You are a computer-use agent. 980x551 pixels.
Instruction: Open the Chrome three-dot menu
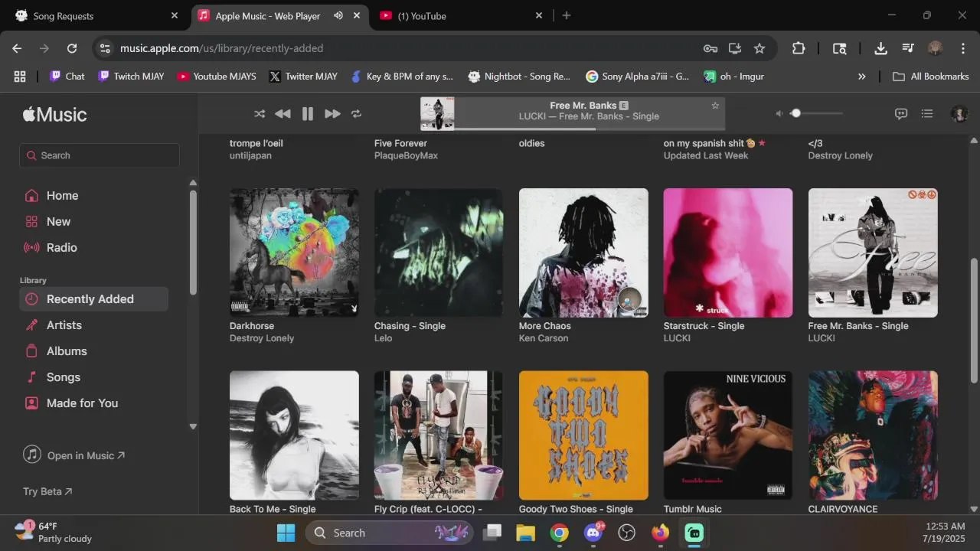963,48
